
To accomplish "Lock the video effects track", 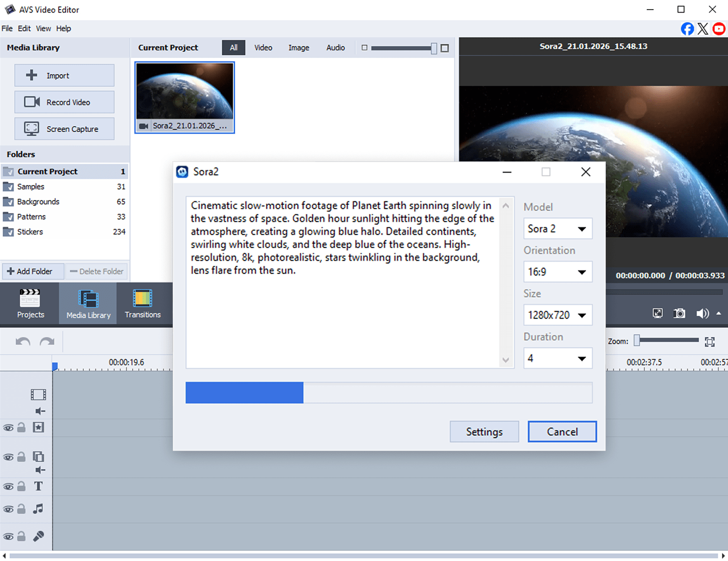I will coord(21,427).
